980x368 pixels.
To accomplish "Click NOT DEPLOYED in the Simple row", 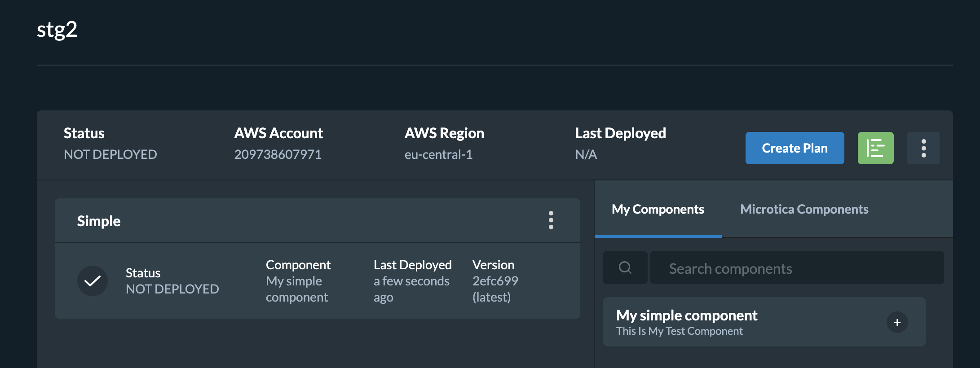I will (x=172, y=289).
